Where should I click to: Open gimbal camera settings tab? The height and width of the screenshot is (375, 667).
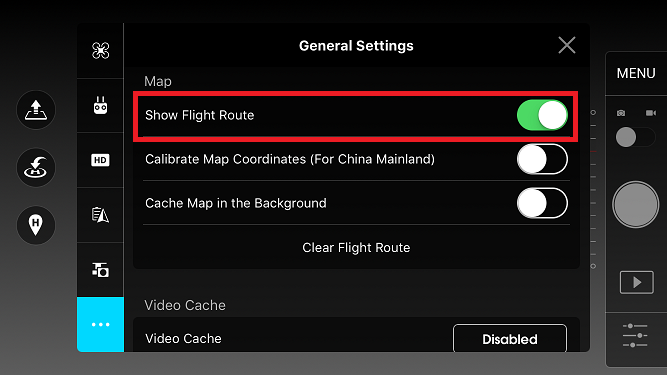(x=100, y=270)
